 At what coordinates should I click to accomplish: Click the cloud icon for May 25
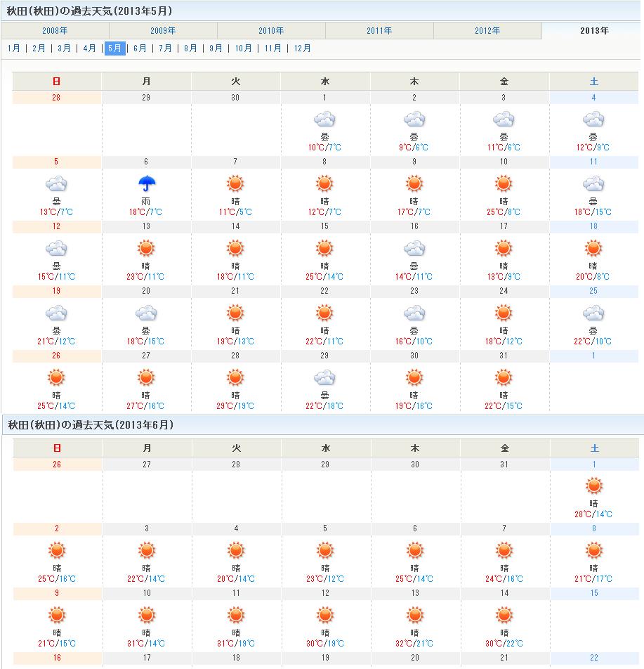(x=593, y=313)
